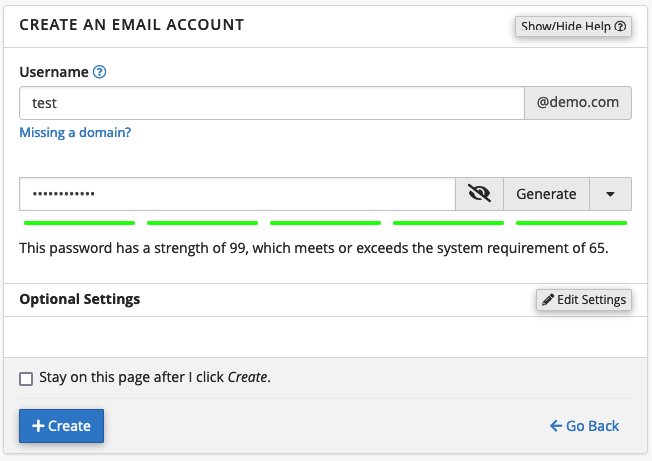Click the @demo.com domain selector

pyautogui.click(x=577, y=103)
